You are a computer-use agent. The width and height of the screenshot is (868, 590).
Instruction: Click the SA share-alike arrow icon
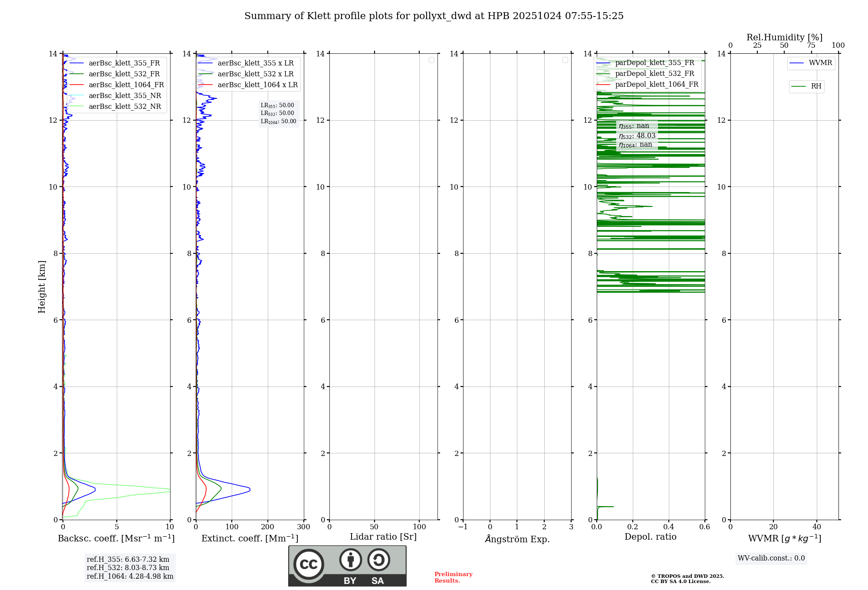(x=378, y=560)
